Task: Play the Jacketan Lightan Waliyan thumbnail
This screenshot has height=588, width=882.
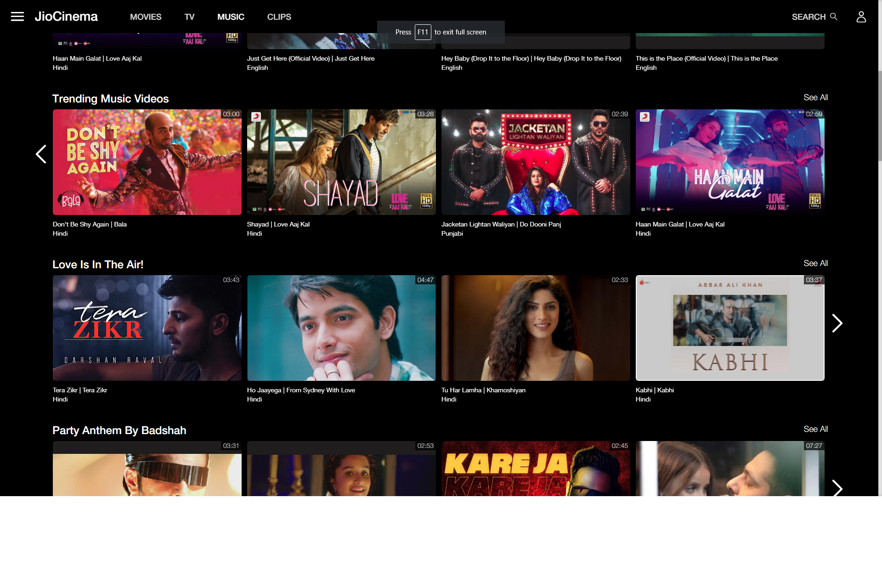Action: 536,162
